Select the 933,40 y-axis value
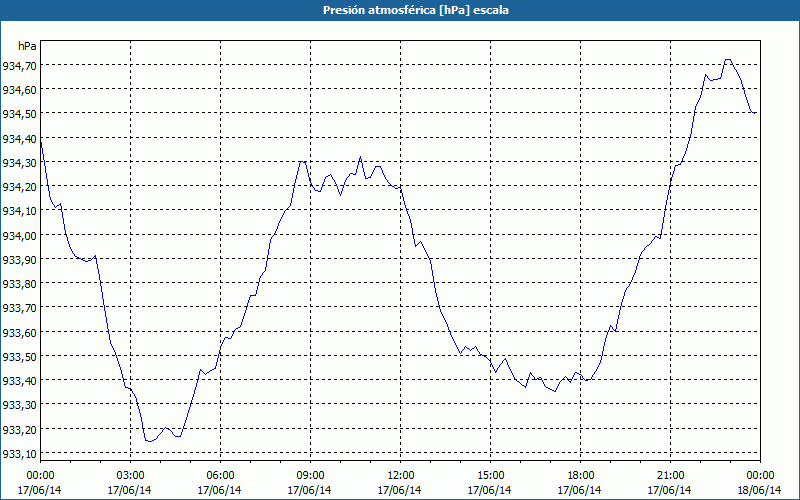 20,381
